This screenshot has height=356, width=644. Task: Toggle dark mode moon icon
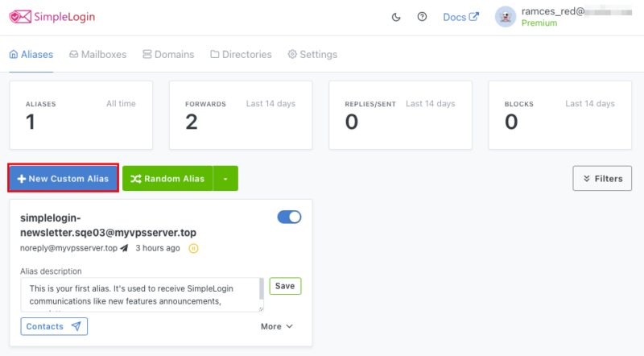396,17
